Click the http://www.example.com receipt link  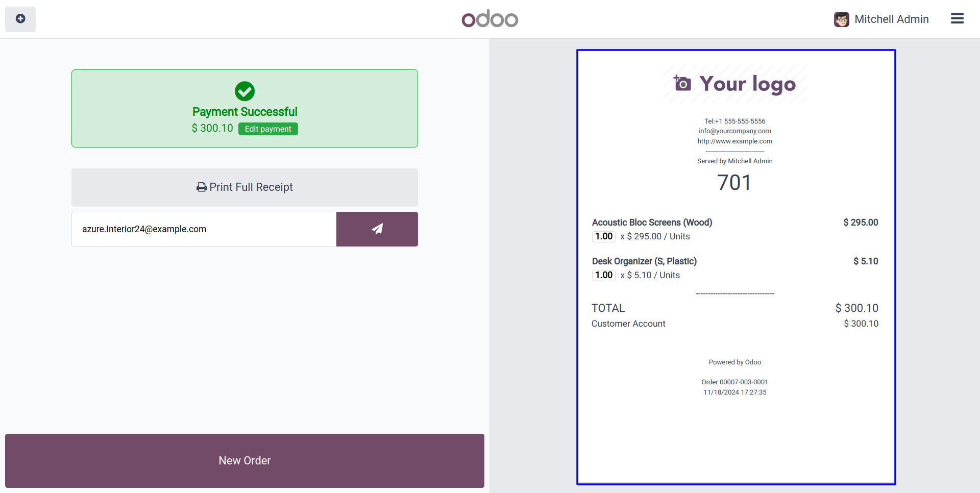[734, 141]
